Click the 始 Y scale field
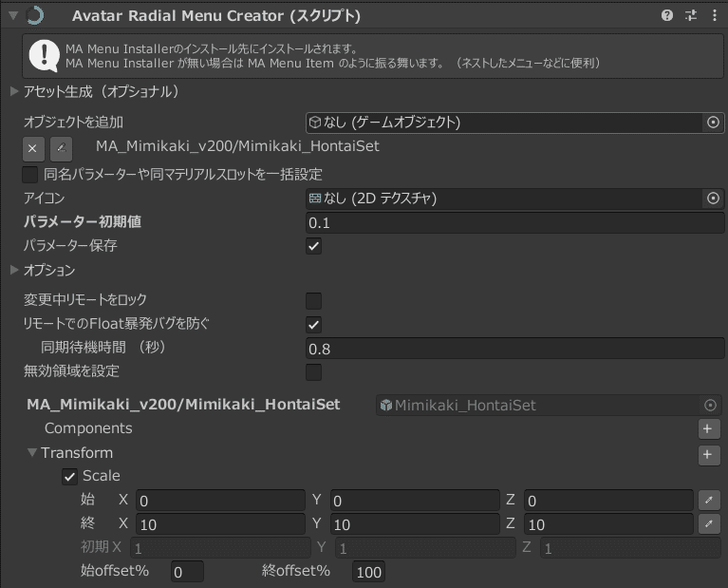Screen dimensions: 728x588 (415, 501)
